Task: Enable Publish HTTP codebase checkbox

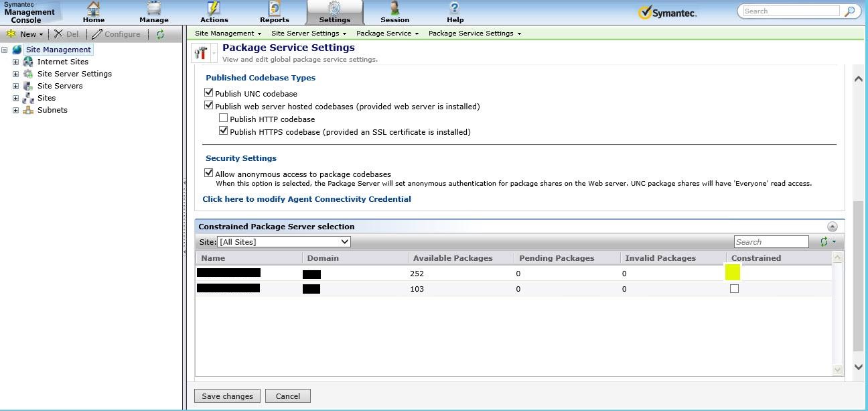Action: point(224,119)
